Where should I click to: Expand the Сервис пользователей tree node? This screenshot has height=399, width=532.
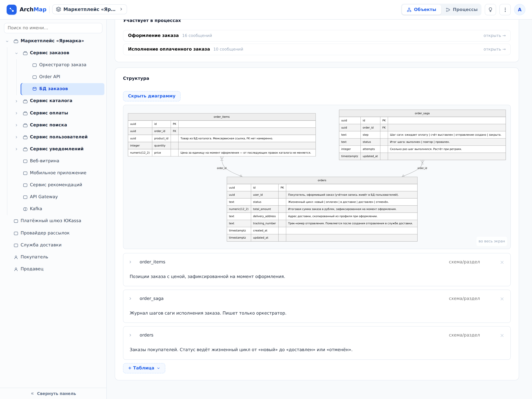pyautogui.click(x=16, y=137)
